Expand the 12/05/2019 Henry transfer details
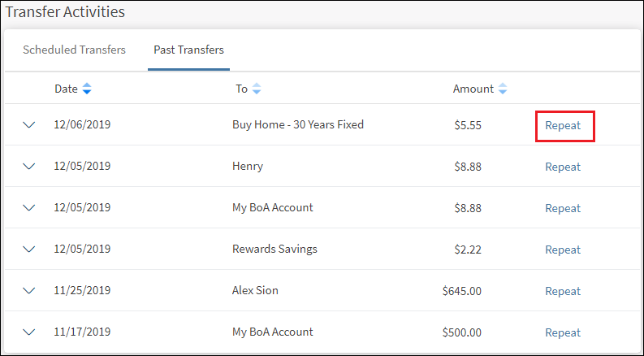The width and height of the screenshot is (644, 356). point(30,167)
